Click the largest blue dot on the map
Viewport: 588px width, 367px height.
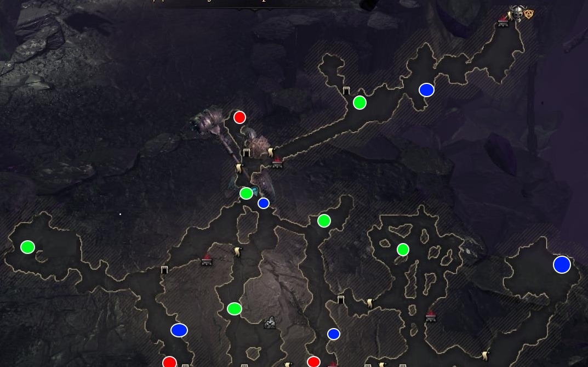pyautogui.click(x=562, y=264)
